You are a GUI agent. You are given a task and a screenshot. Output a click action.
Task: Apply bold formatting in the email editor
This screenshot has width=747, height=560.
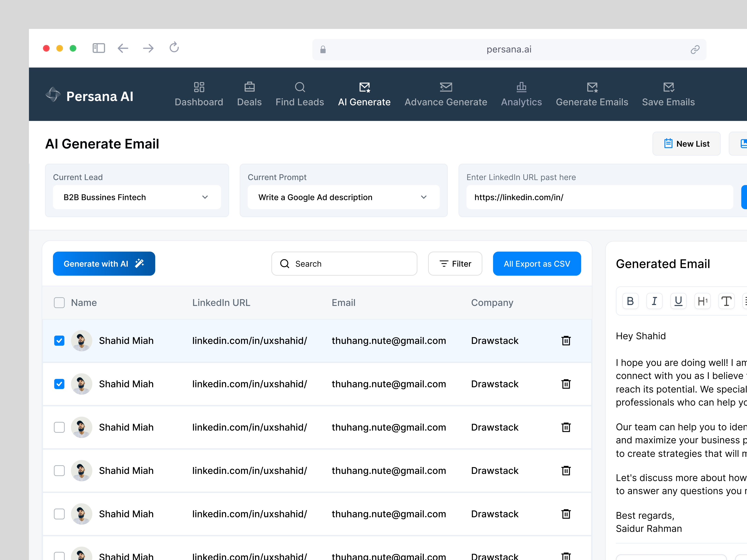click(630, 301)
